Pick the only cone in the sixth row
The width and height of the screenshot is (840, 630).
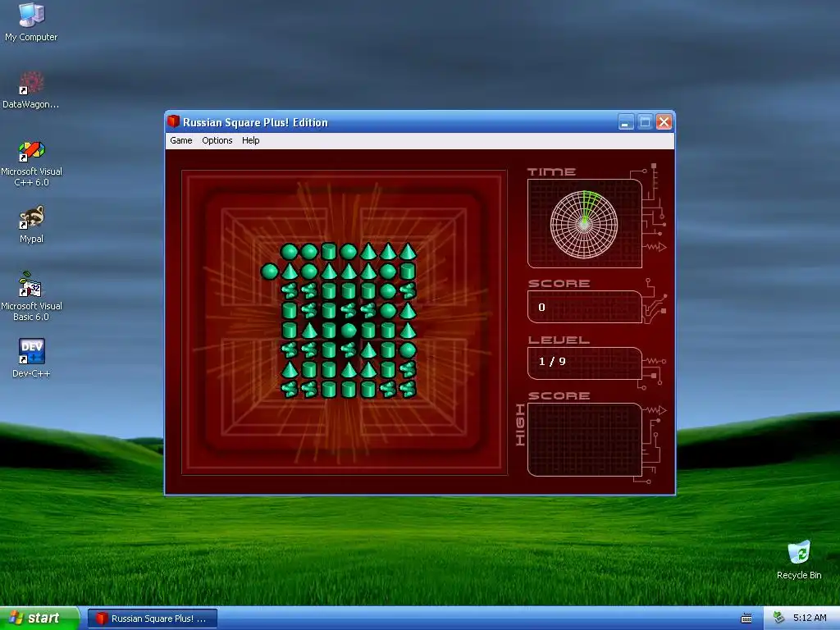(368, 350)
